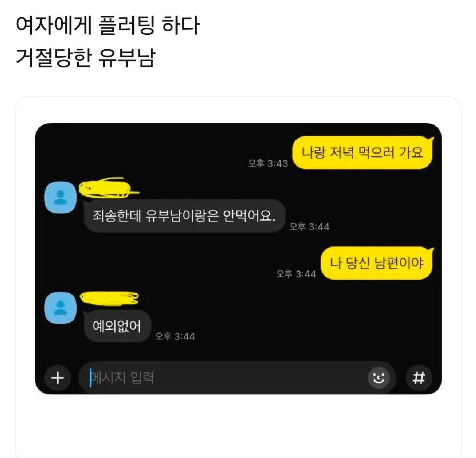The width and height of the screenshot is (476, 458).
Task: Open the first blue profile avatar
Action: click(x=60, y=197)
